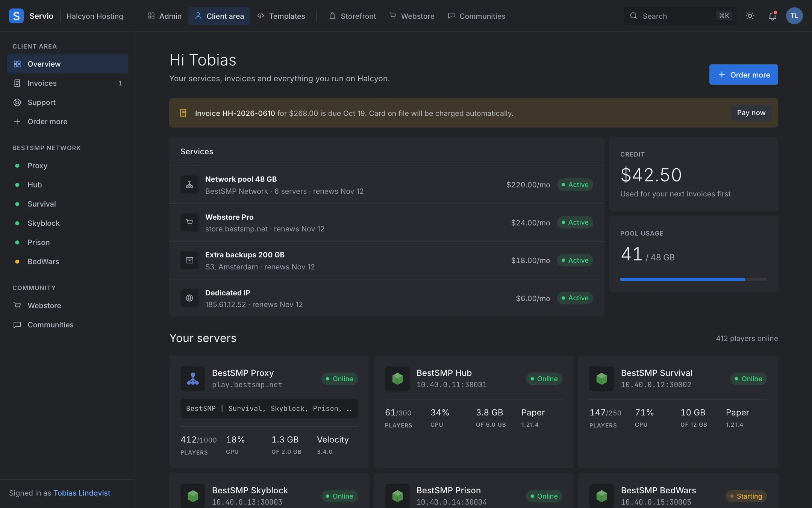The height and width of the screenshot is (508, 812).
Task: Open the Templates tab
Action: click(281, 16)
